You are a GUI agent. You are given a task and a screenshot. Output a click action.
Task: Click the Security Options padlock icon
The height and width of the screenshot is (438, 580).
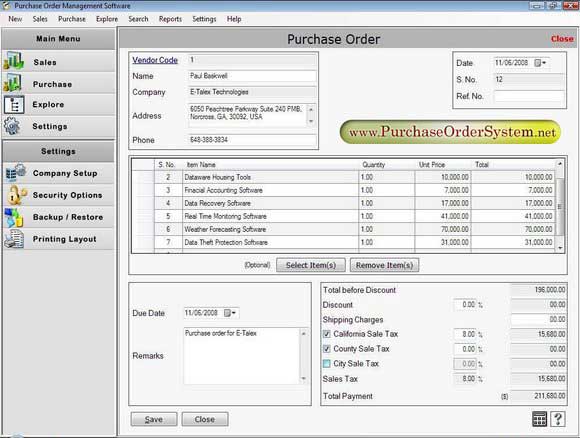point(16,195)
